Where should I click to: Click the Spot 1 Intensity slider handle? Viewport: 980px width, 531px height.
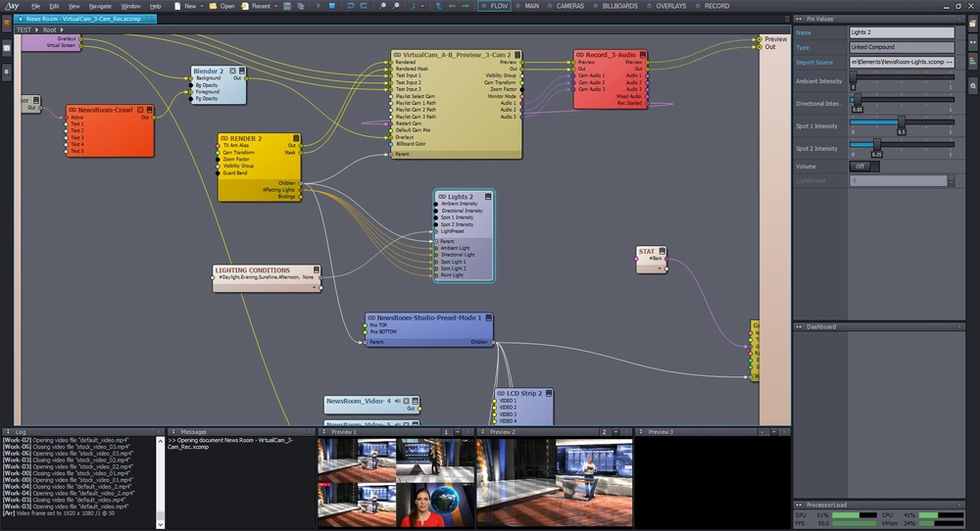pos(902,121)
